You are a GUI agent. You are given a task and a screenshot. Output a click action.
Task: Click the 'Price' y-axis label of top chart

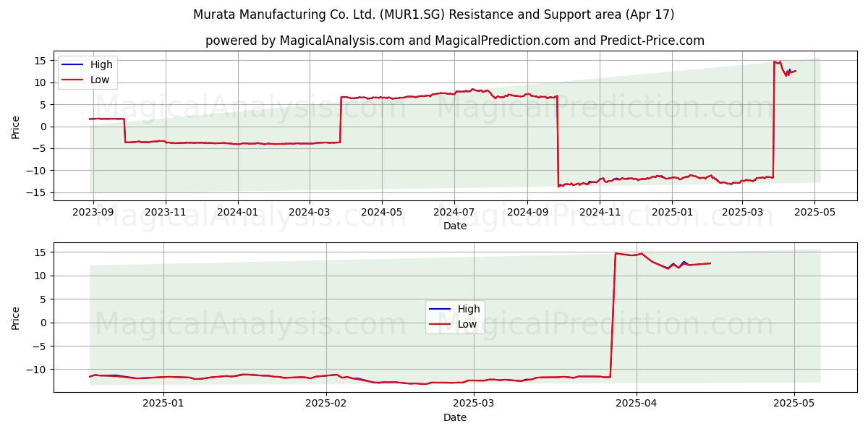(x=16, y=127)
